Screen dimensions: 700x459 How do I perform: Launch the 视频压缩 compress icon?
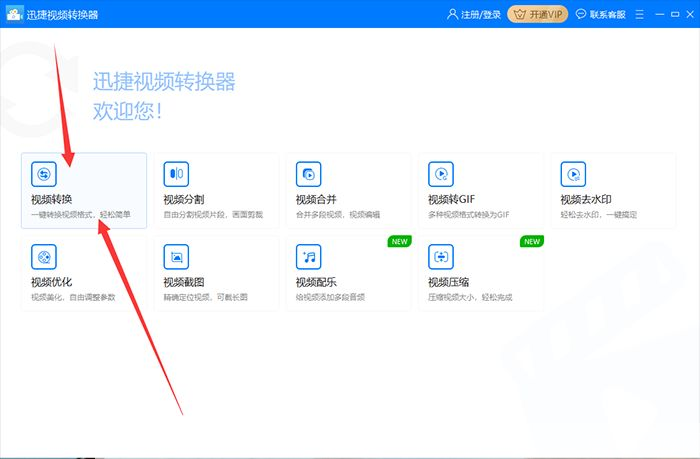tap(441, 257)
